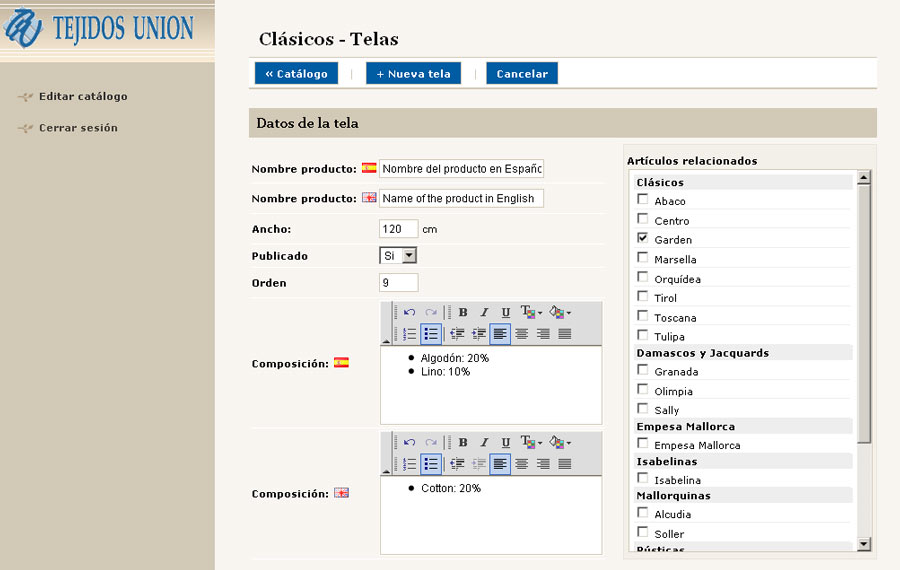Check the Alcudia checkbox

tap(643, 512)
